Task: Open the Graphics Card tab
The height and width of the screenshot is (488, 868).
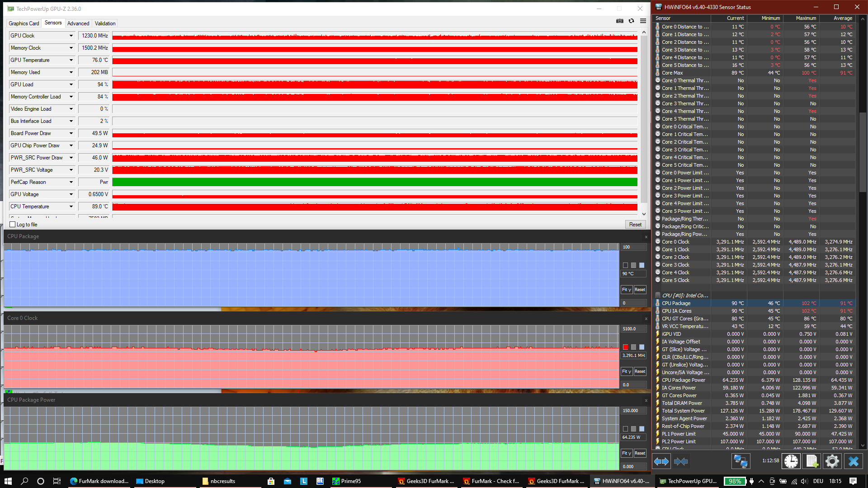Action: (x=24, y=23)
